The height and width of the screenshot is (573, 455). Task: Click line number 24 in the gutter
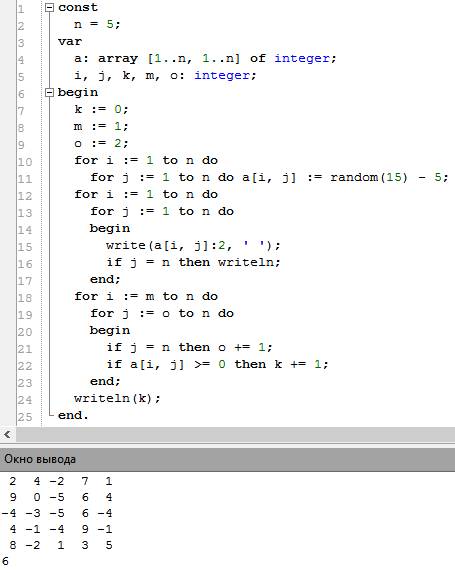pyautogui.click(x=25, y=400)
